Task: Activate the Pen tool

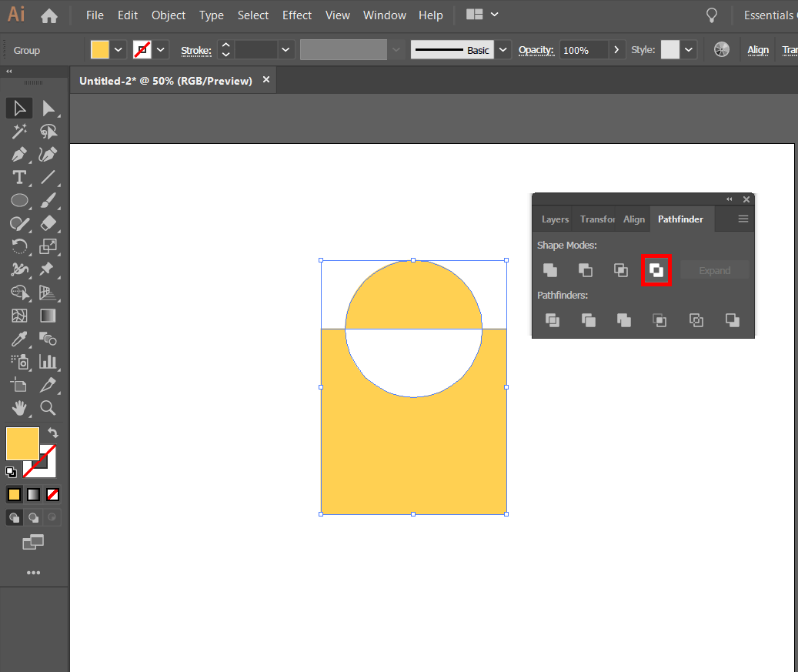Action: click(x=19, y=154)
